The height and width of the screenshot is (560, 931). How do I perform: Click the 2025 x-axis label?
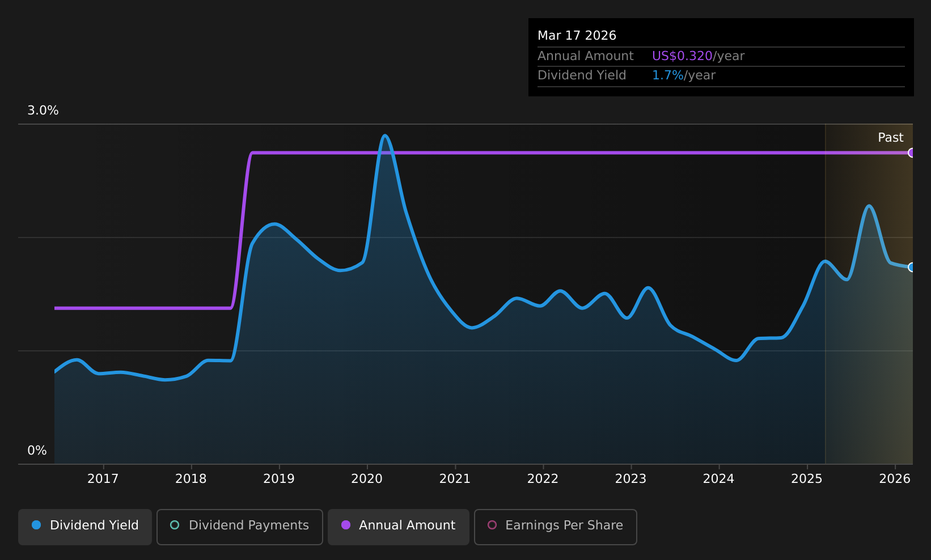807,479
